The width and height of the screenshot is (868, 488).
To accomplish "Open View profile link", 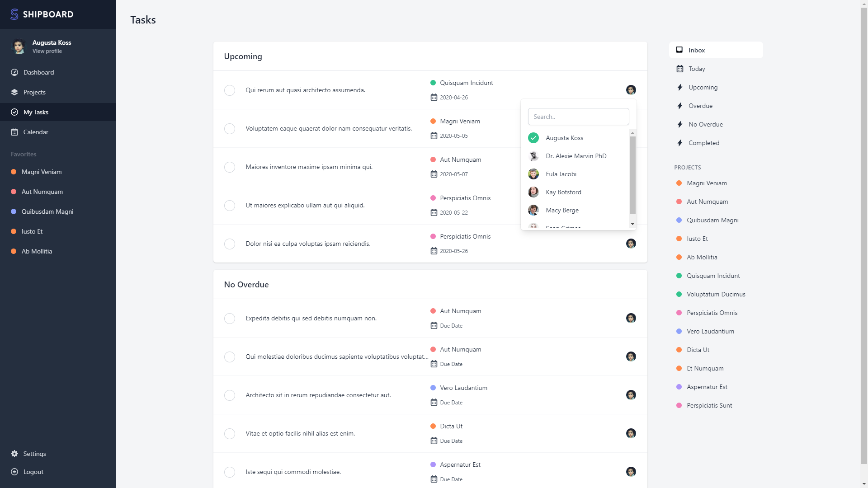I will click(47, 51).
